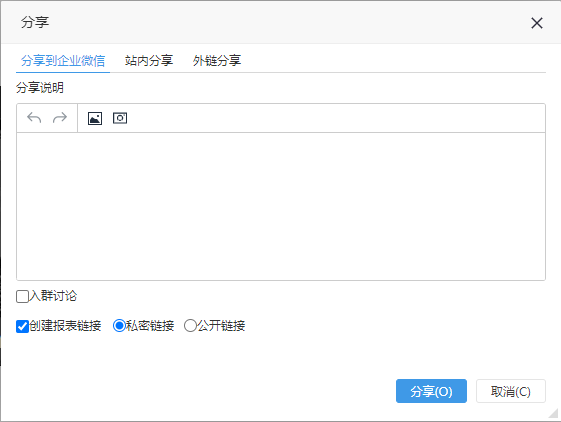Select the 私密链接 radio button
Screen dimensions: 561x422
(x=119, y=326)
